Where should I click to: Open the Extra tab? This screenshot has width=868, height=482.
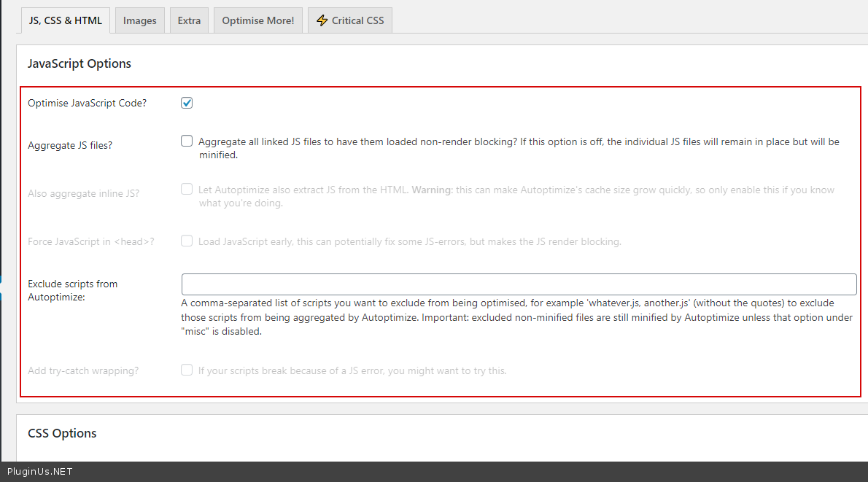(x=189, y=20)
